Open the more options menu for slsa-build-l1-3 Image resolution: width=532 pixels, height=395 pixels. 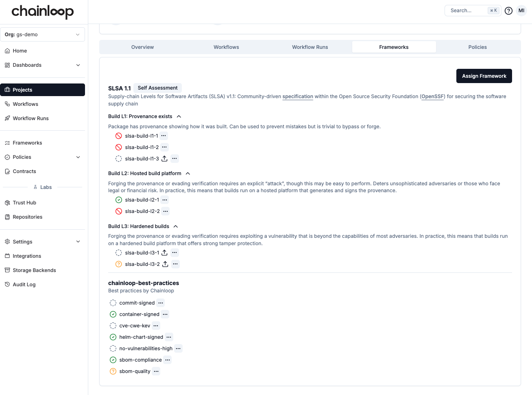click(x=174, y=158)
